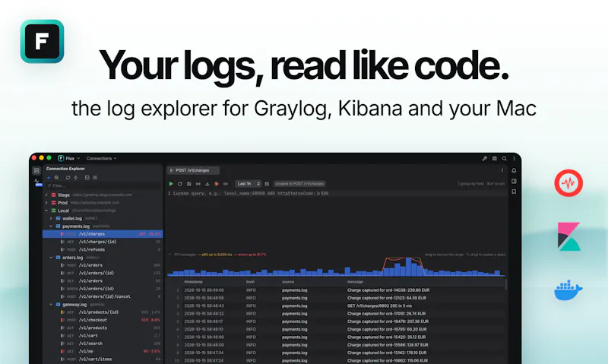Click the list view icon in explorer toolbar
This screenshot has height=364, width=608.
click(x=95, y=178)
